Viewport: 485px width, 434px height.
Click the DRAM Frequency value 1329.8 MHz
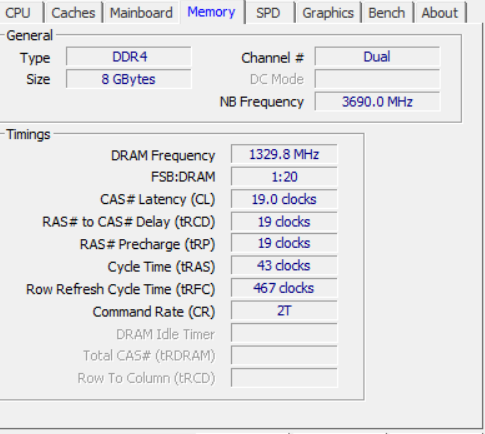284,154
